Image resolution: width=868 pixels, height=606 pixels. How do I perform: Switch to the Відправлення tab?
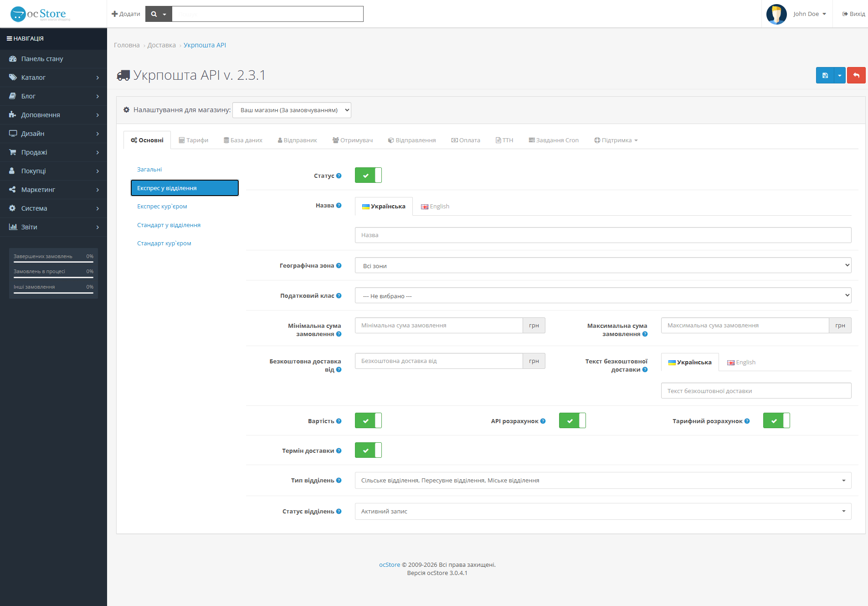pyautogui.click(x=412, y=140)
